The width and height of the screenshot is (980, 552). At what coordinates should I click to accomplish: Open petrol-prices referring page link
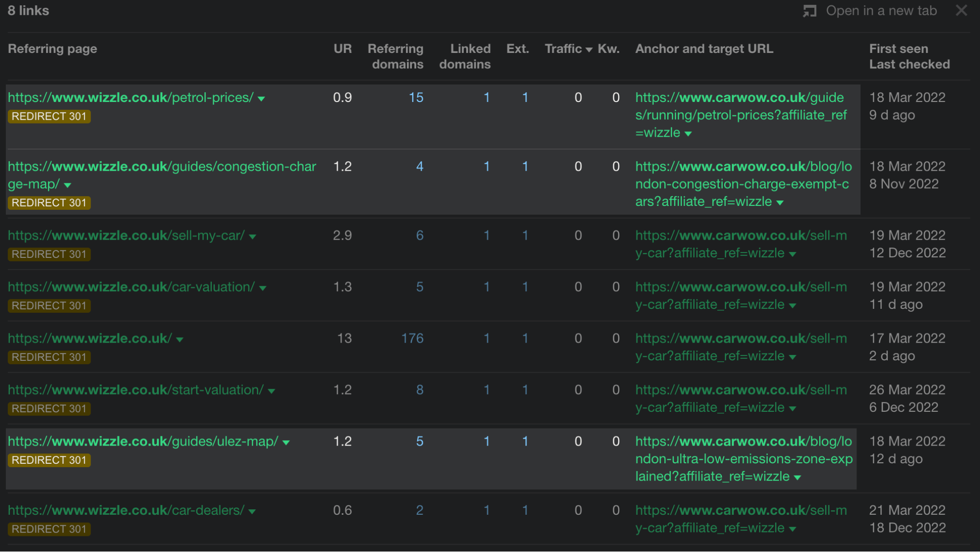click(x=132, y=98)
